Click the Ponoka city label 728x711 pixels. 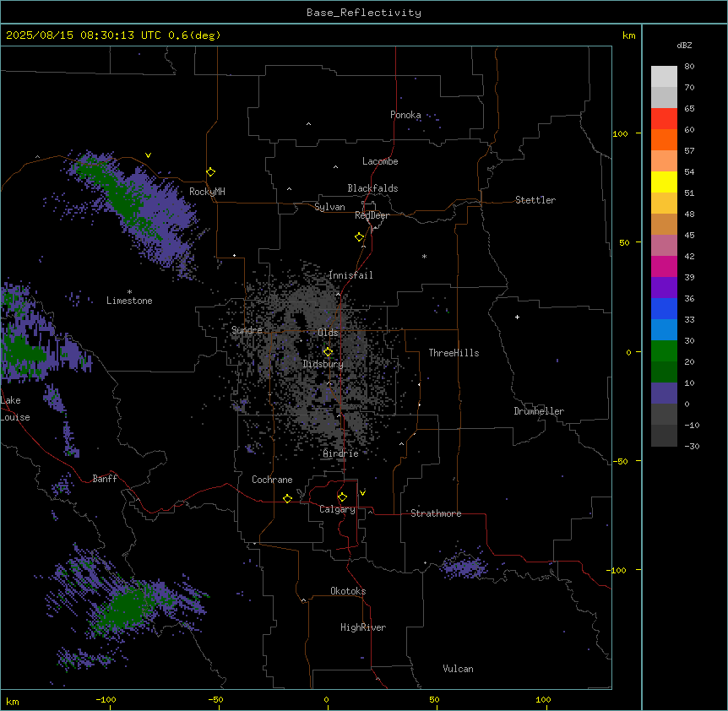(405, 115)
